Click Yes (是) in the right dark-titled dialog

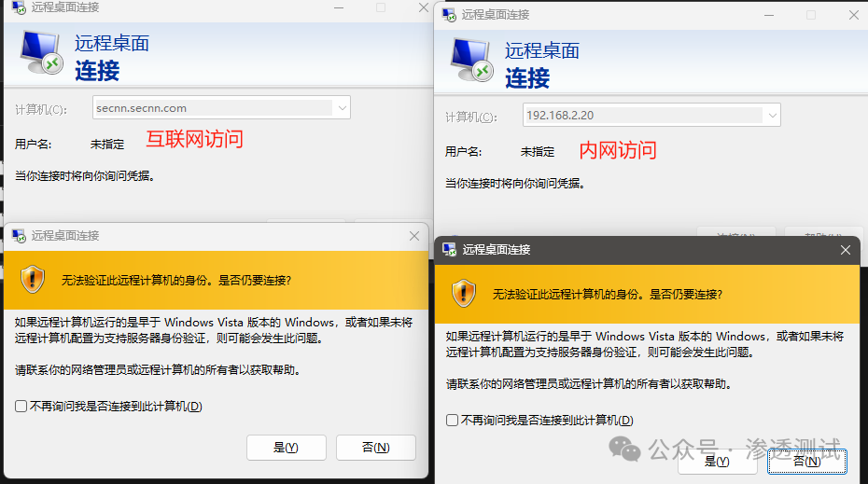[718, 462]
